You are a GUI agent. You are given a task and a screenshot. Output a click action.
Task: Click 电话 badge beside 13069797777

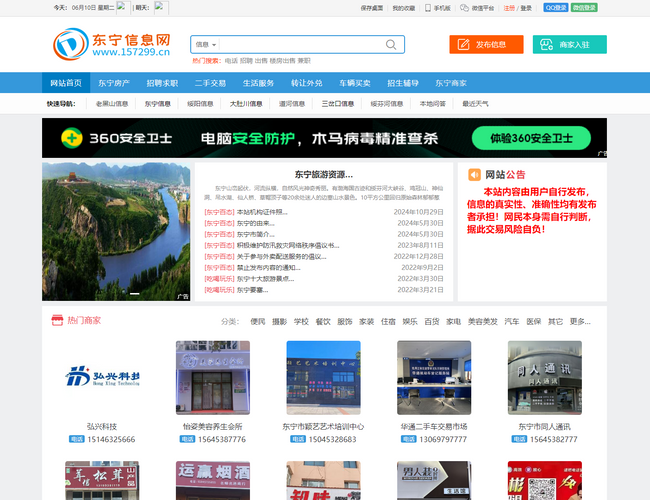click(x=409, y=439)
